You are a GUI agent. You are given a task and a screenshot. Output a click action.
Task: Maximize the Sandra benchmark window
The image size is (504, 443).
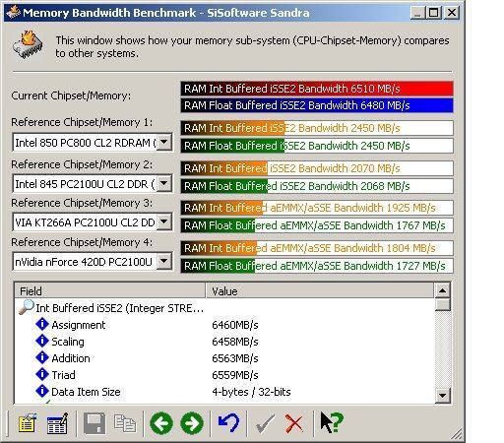[433, 13]
